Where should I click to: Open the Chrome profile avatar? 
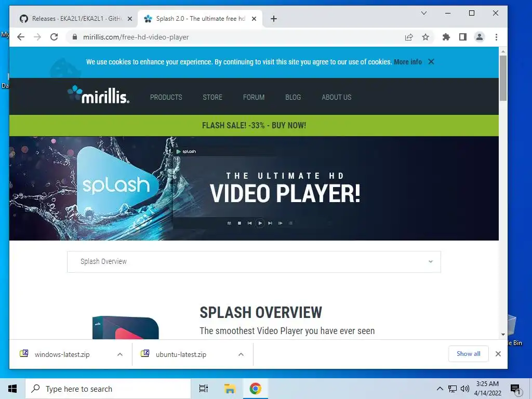coord(480,37)
